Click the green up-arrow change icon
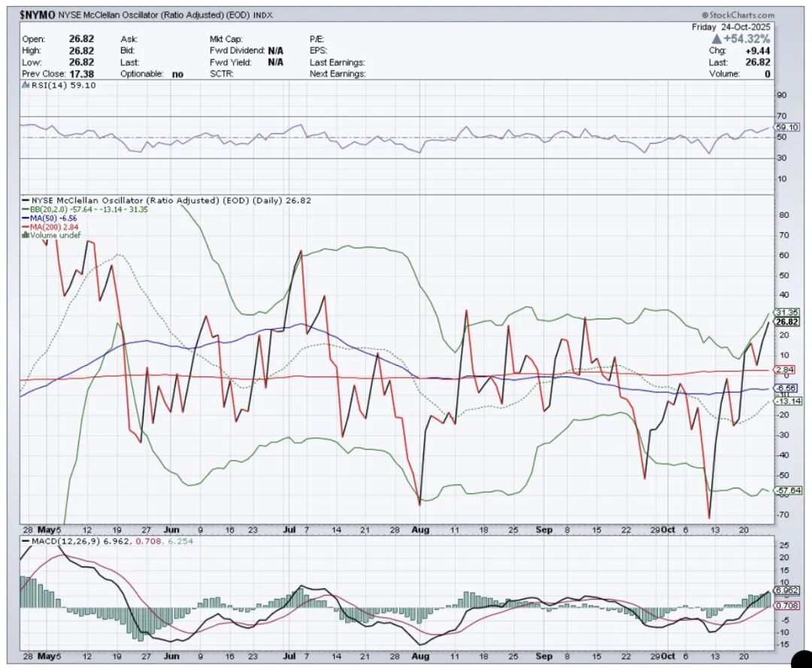Image resolution: width=812 pixels, height=668 pixels. point(717,39)
